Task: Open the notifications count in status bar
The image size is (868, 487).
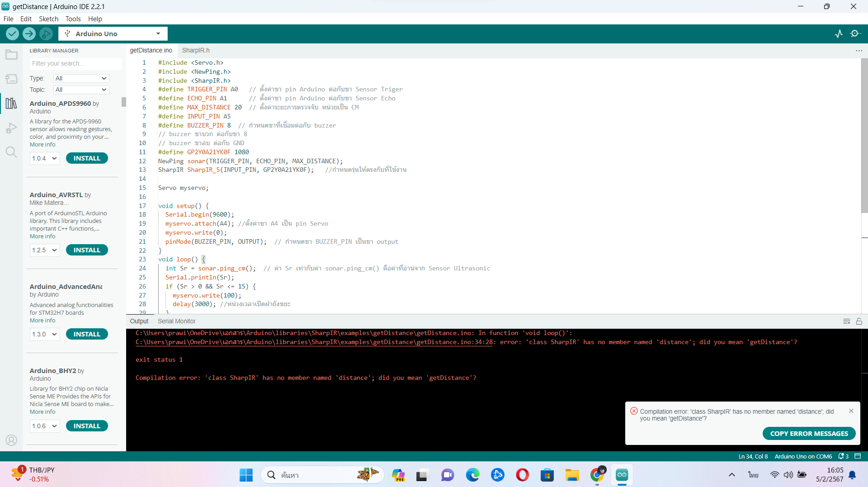Action: point(844,456)
